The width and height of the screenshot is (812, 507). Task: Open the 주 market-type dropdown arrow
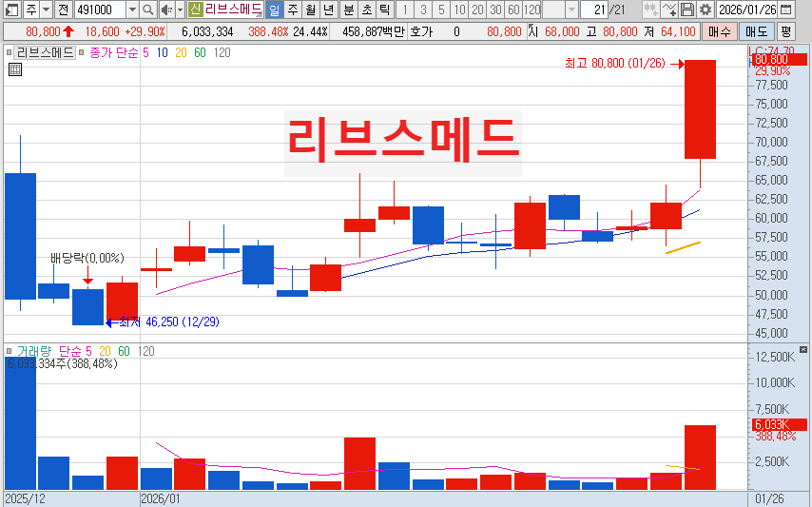(46, 10)
